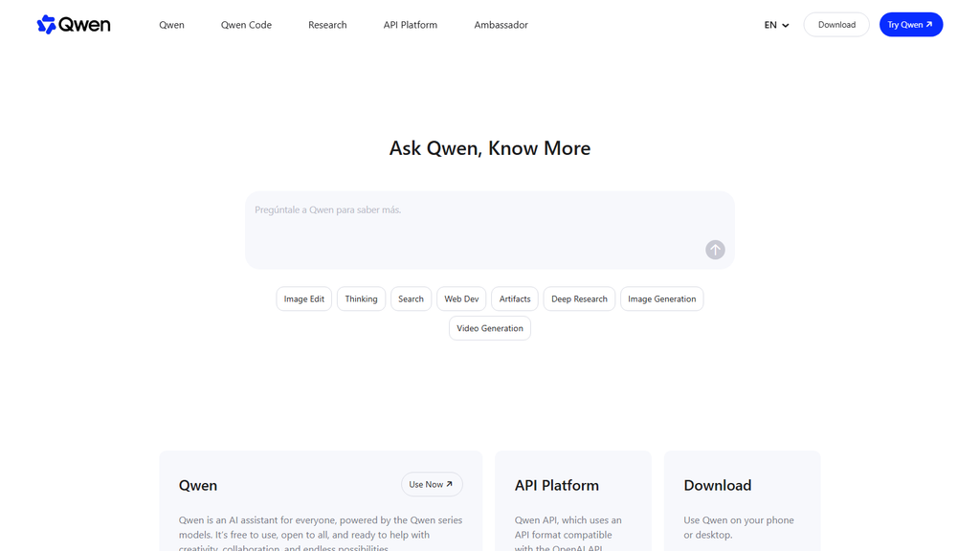Select the Image Edit chip
980x551 pixels.
click(x=303, y=298)
